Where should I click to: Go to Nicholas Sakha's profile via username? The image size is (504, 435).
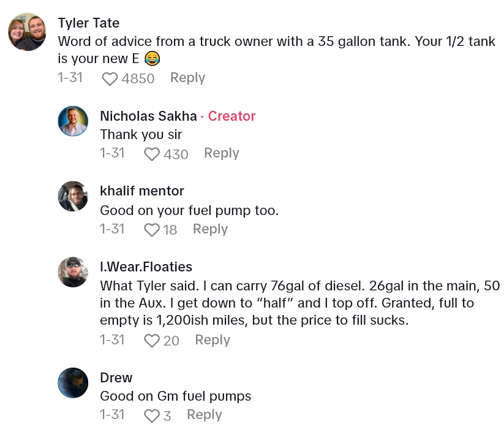[x=148, y=116]
